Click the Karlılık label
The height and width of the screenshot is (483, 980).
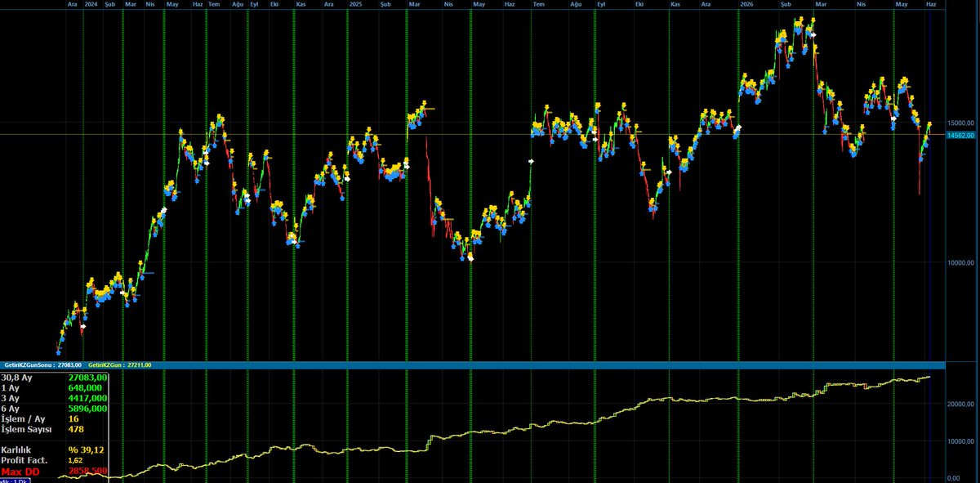coord(16,450)
